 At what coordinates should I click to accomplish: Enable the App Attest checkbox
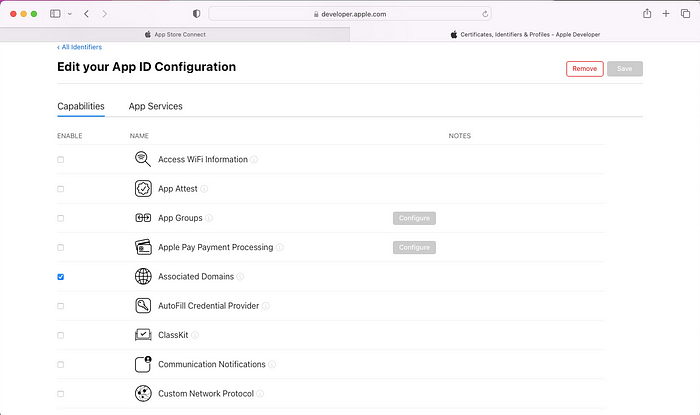pyautogui.click(x=61, y=189)
